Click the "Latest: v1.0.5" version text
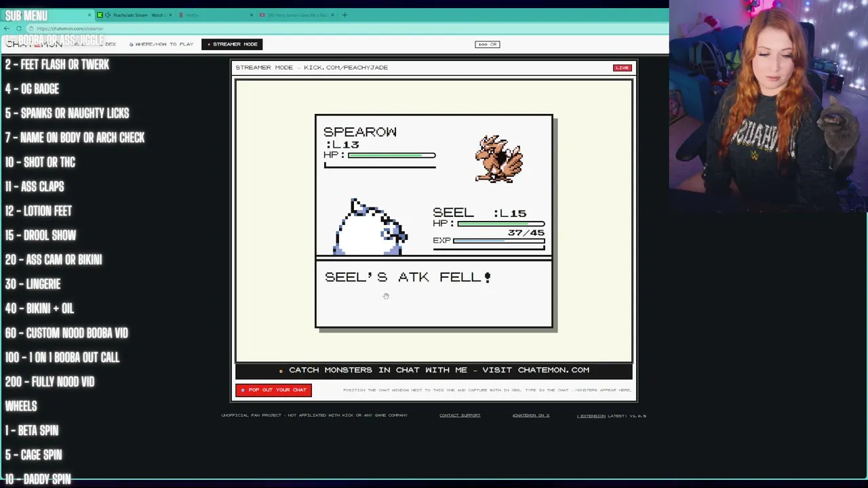The height and width of the screenshot is (488, 868). (x=627, y=415)
